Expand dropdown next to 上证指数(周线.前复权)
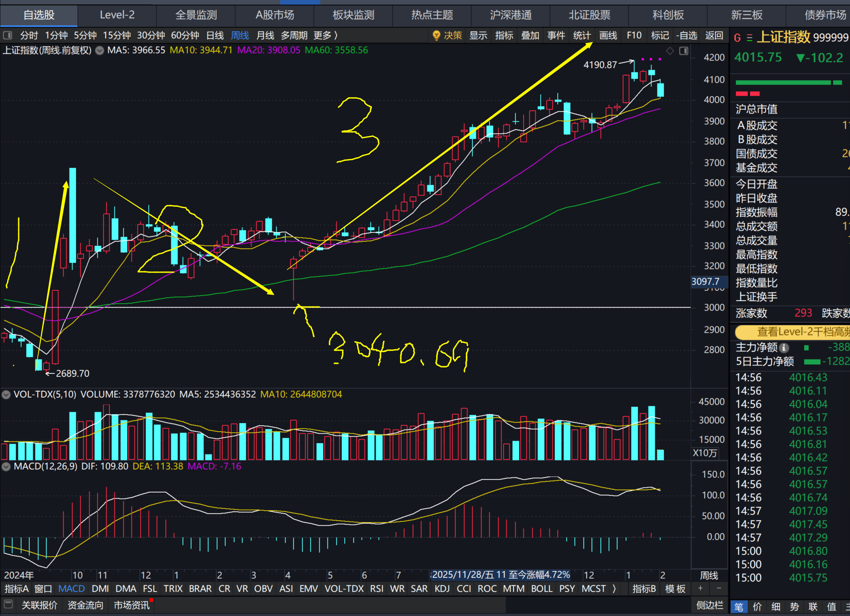The height and width of the screenshot is (616, 850). pos(100,50)
